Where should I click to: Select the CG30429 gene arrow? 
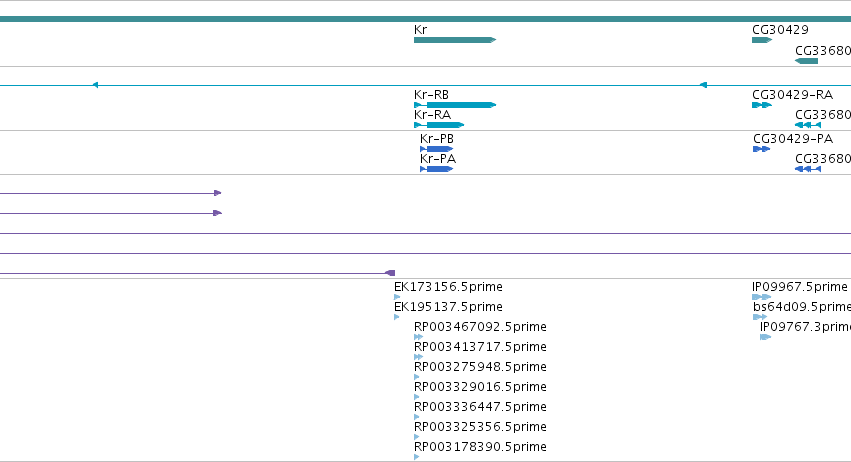click(x=762, y=40)
